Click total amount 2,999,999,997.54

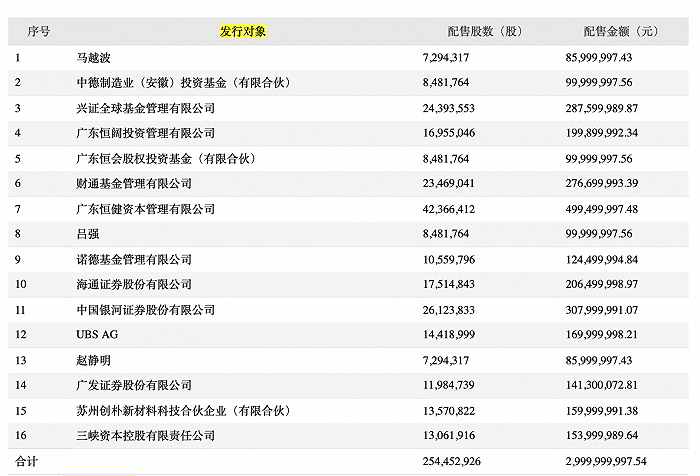[x=606, y=461]
